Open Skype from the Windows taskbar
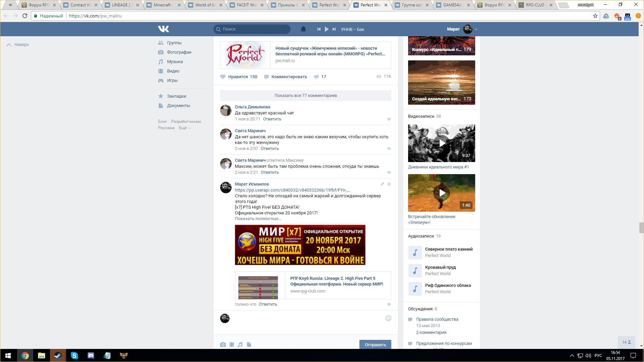This screenshot has height=362, width=644. point(74,356)
